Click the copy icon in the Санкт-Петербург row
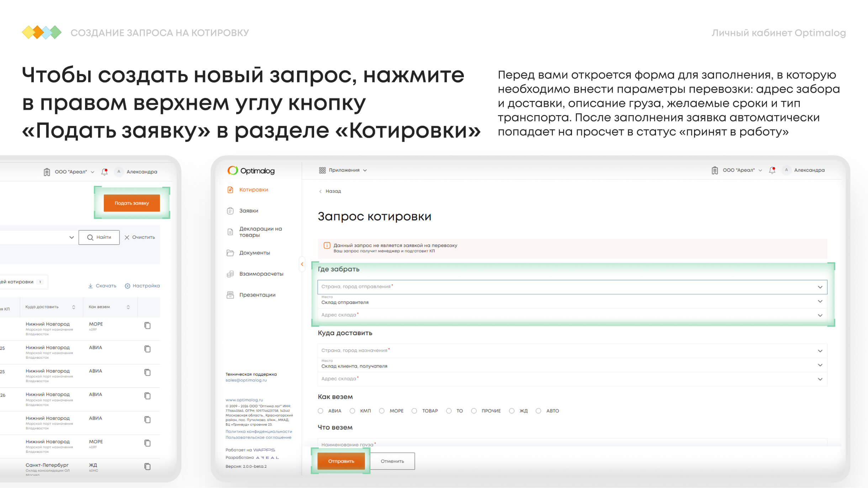 tap(147, 466)
